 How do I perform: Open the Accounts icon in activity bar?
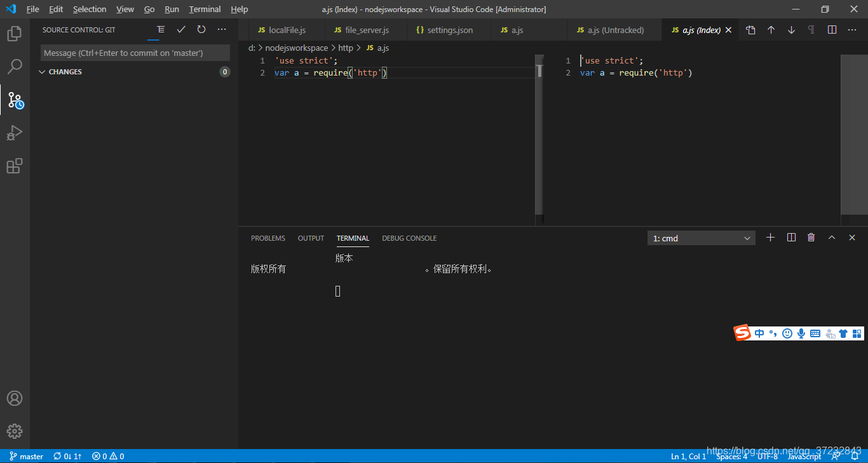point(15,398)
